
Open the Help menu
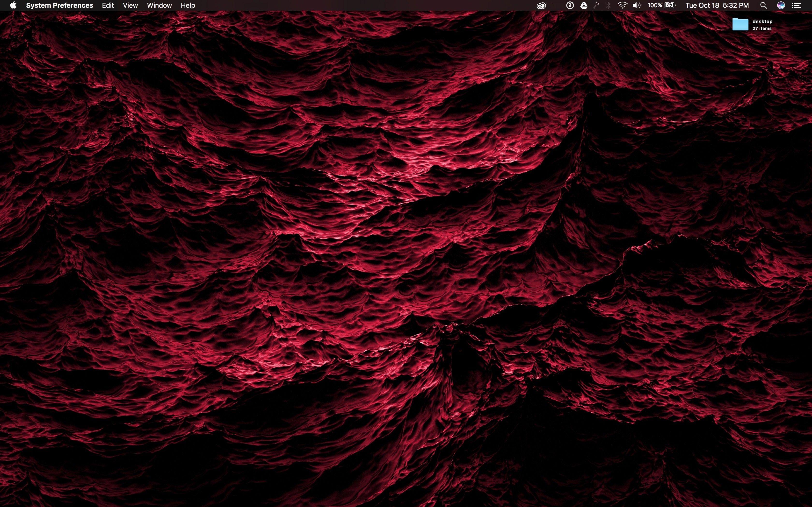(x=188, y=5)
